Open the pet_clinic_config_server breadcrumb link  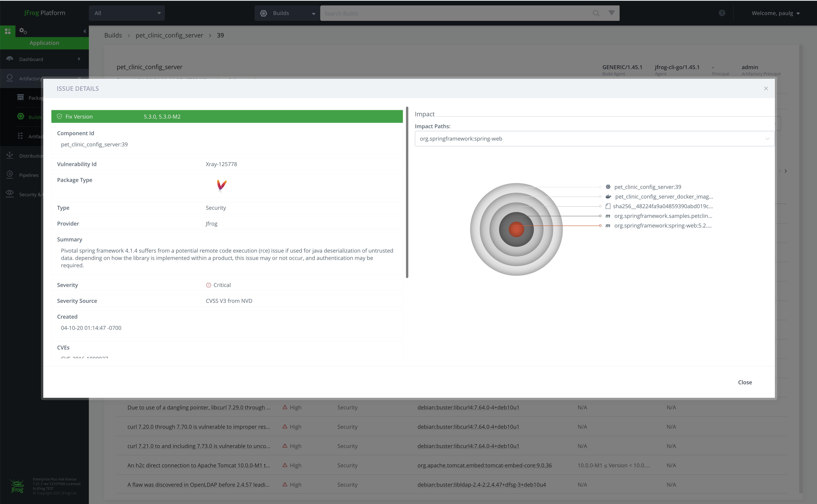(x=169, y=35)
